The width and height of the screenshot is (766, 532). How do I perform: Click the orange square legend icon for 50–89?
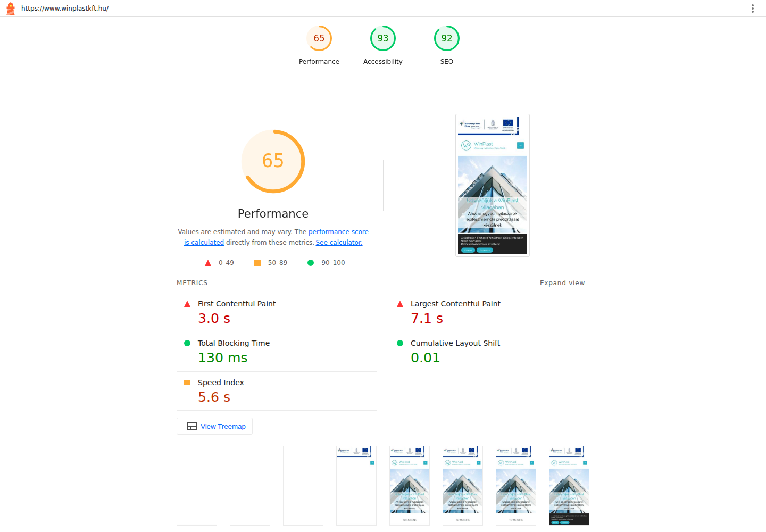click(x=257, y=263)
